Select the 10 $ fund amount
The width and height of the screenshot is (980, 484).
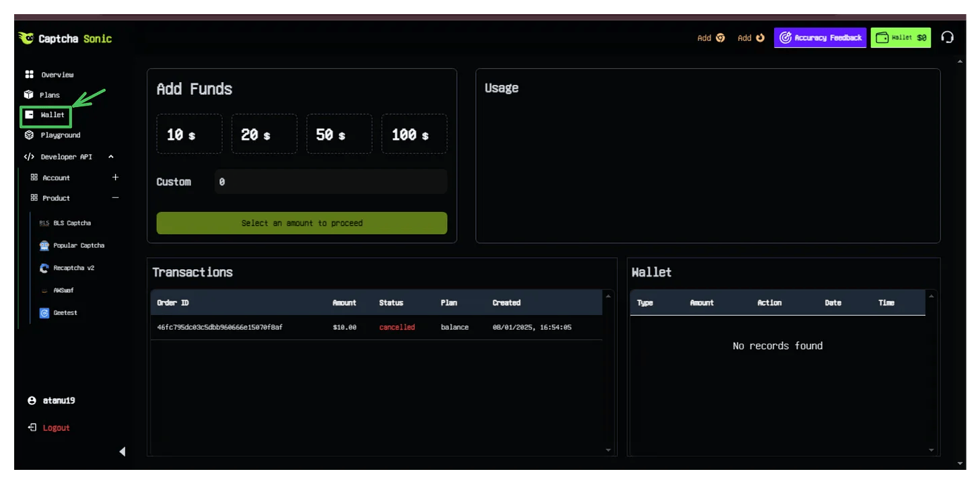pos(189,134)
